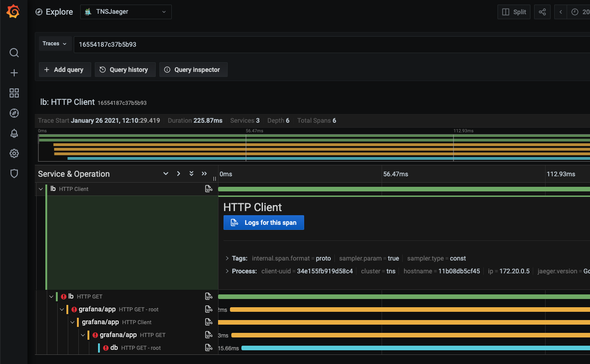This screenshot has height=364, width=590.
Task: Click error icon on lb HTTP GET
Action: tap(64, 297)
